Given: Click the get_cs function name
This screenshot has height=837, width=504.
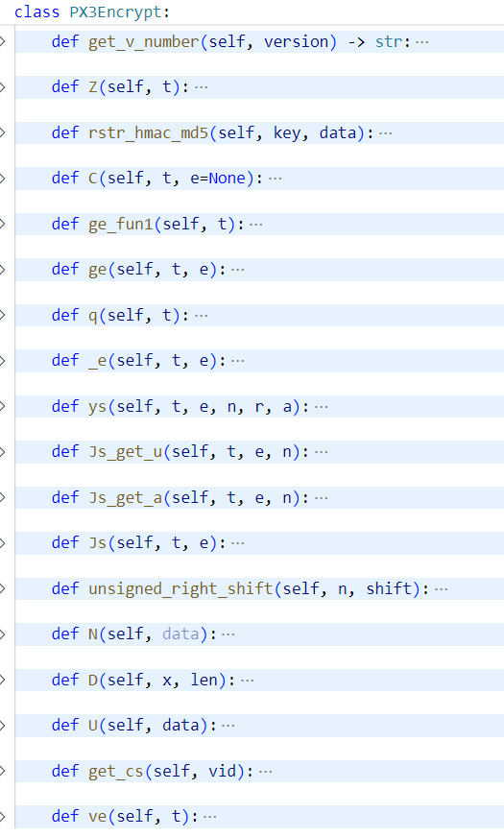Looking at the screenshot, I should click(116, 772).
